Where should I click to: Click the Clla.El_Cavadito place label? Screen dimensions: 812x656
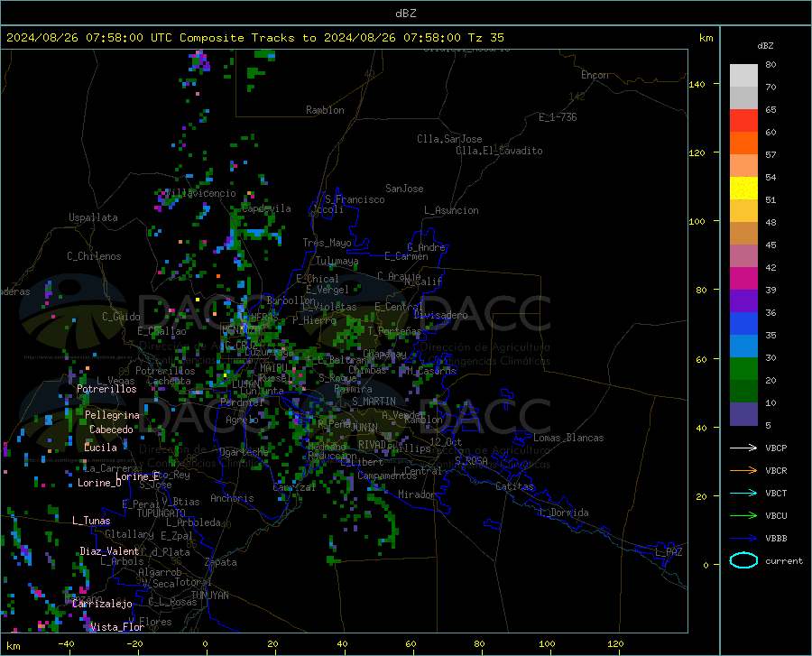click(x=499, y=151)
